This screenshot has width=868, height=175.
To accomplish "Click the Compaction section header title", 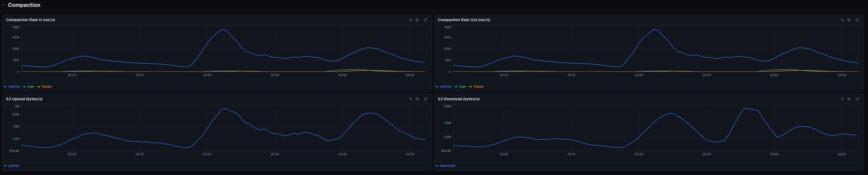I will click(x=24, y=5).
